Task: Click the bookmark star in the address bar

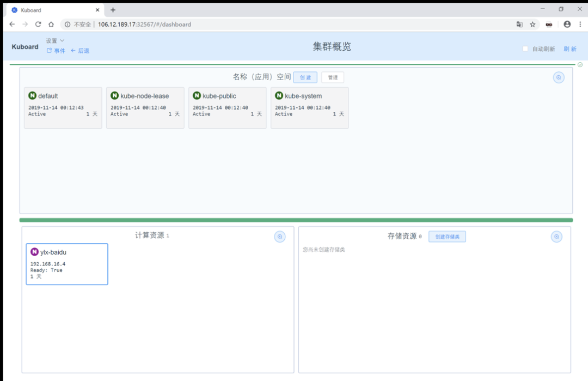Action: click(x=531, y=25)
